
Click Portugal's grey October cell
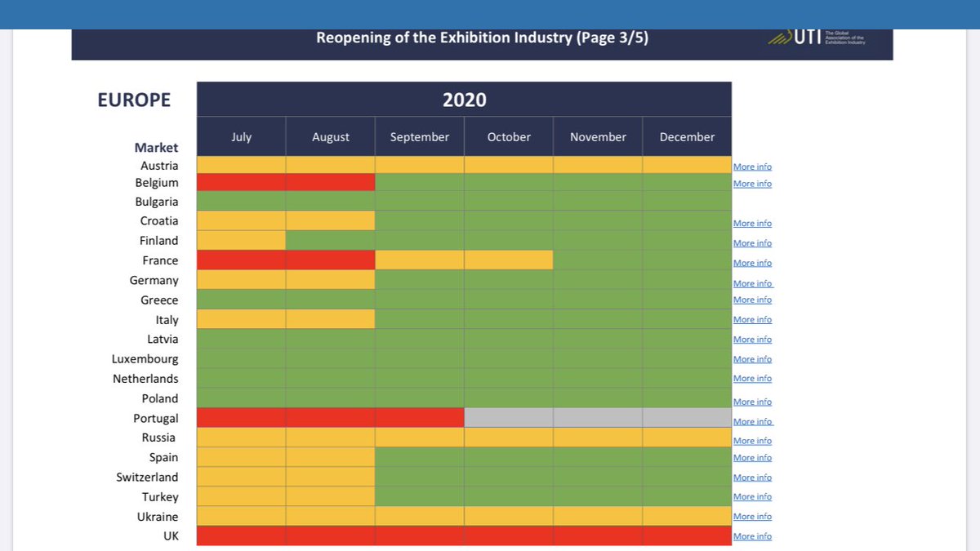point(509,417)
